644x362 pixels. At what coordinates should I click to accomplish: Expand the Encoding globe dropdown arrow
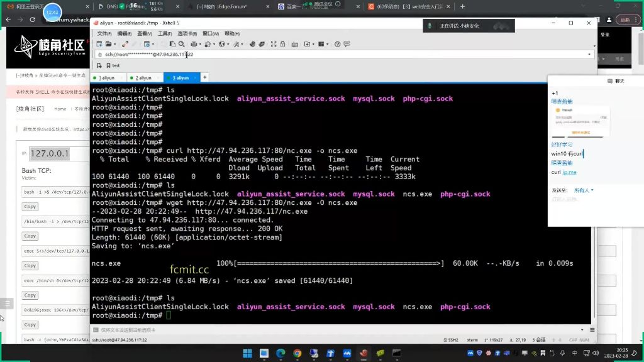[x=228, y=44]
